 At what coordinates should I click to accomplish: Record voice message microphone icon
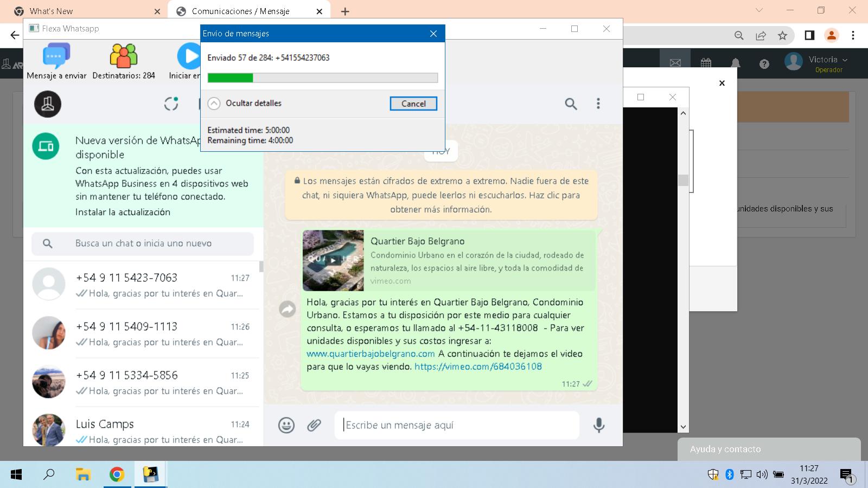[599, 425]
